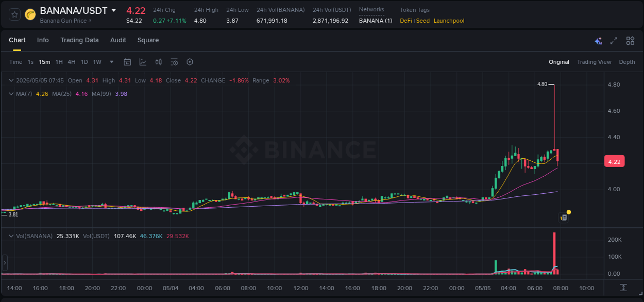Open the AI assistant sparkle icon

click(598, 41)
